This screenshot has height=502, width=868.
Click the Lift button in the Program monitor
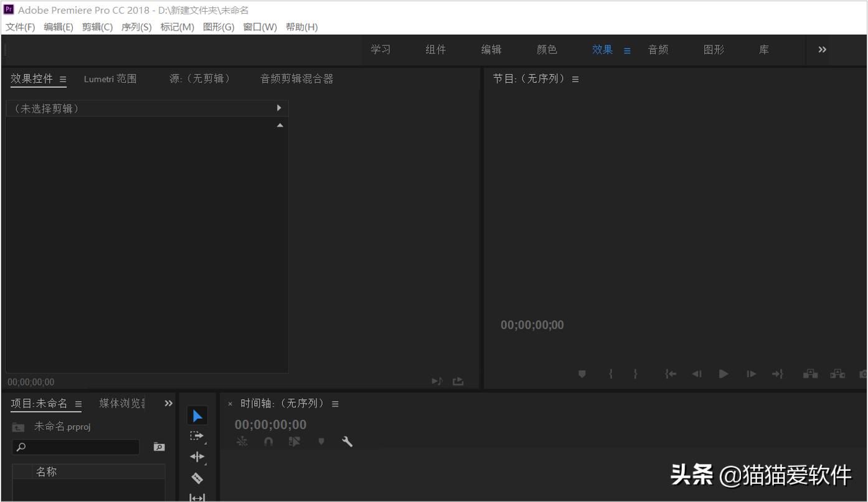click(810, 374)
